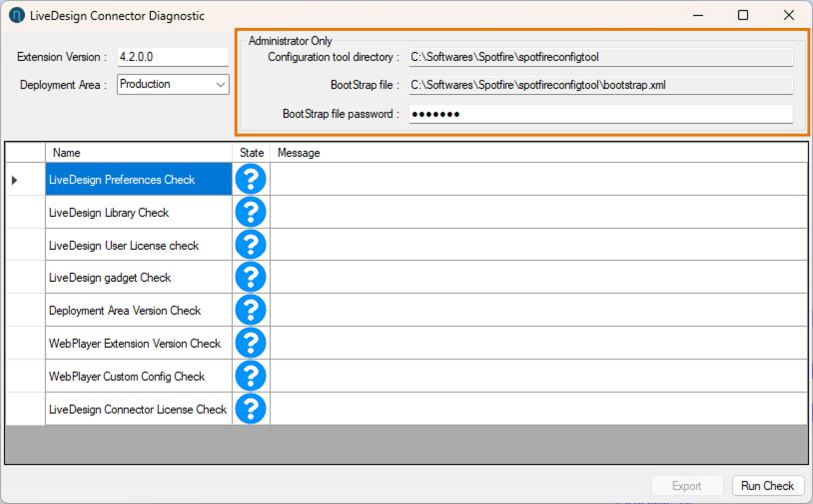813x504 pixels.
Task: Click LiveDesign gadget Check state icon
Action: pyautogui.click(x=251, y=277)
